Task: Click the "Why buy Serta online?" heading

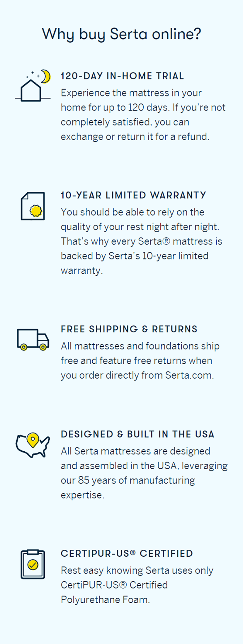Action: [122, 34]
